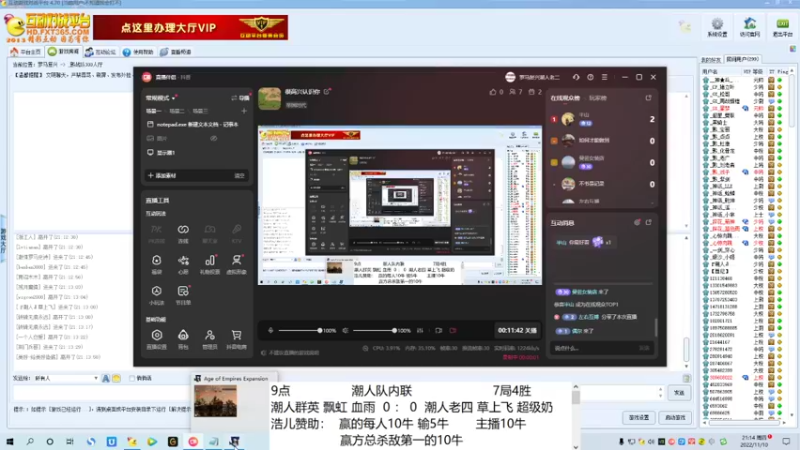The height and width of the screenshot is (450, 800).
Task: Click the edit icon beside stream title
Action: click(x=327, y=92)
